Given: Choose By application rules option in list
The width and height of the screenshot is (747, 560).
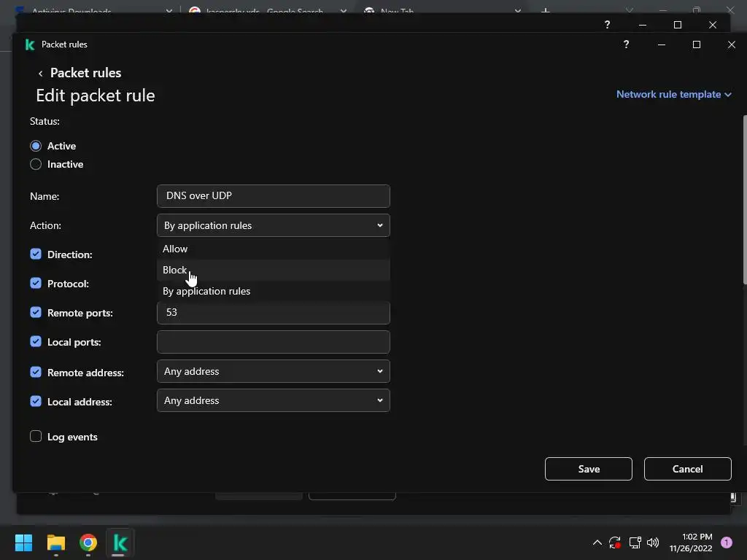Looking at the screenshot, I should [274, 291].
